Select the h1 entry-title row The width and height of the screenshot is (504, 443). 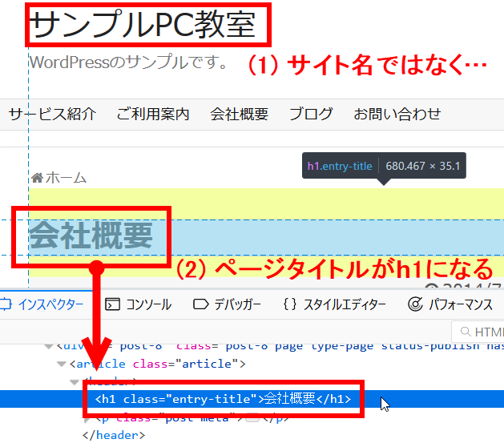(x=252, y=399)
